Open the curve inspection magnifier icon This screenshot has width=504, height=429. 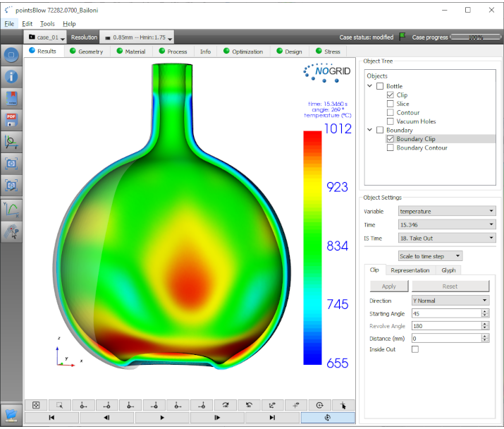(x=11, y=142)
